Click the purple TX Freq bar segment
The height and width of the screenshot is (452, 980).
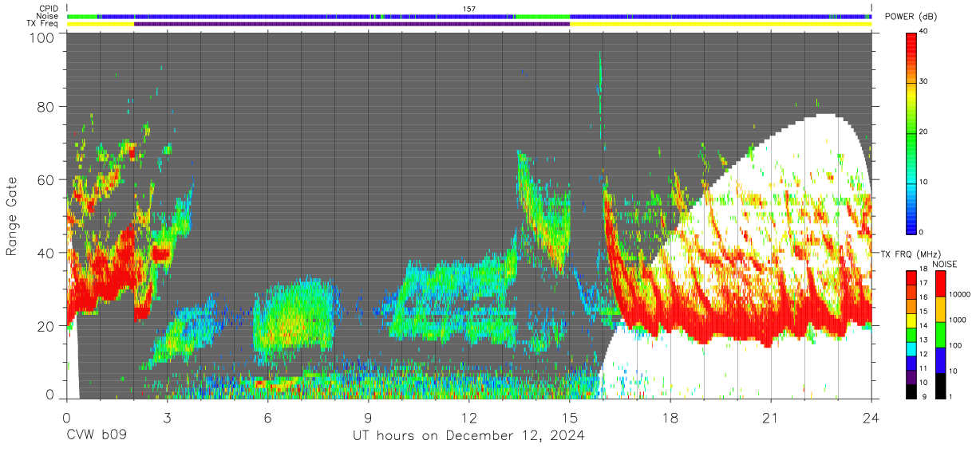tap(352, 24)
